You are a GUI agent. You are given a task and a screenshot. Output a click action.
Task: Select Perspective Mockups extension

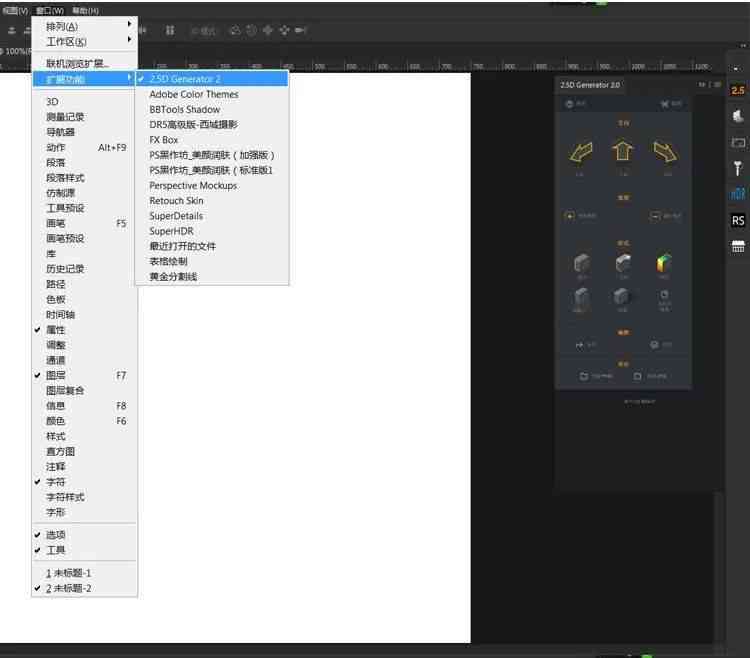(212, 186)
